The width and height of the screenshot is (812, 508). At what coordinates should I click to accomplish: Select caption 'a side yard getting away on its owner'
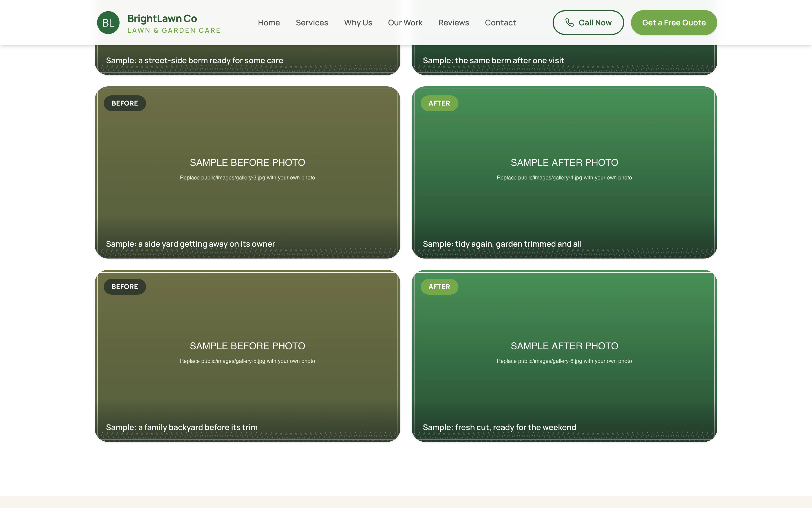[191, 244]
